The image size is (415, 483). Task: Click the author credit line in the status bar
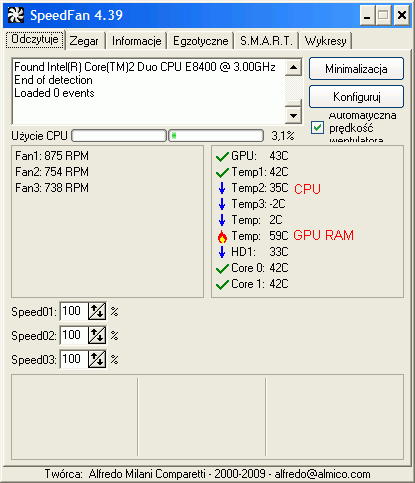pos(207,474)
